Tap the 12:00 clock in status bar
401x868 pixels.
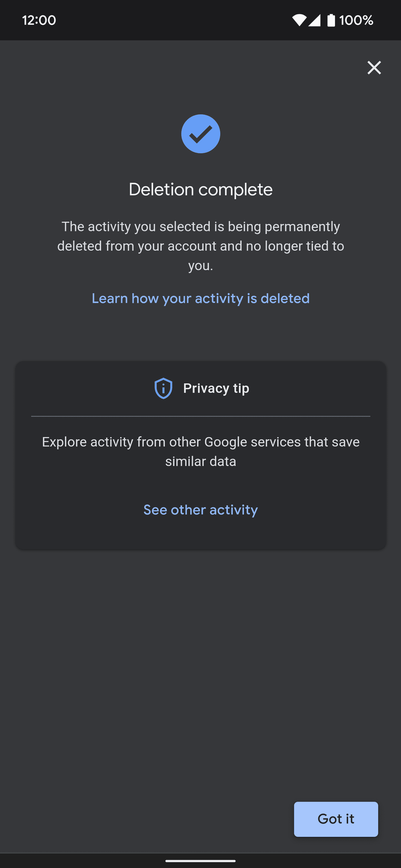[39, 20]
